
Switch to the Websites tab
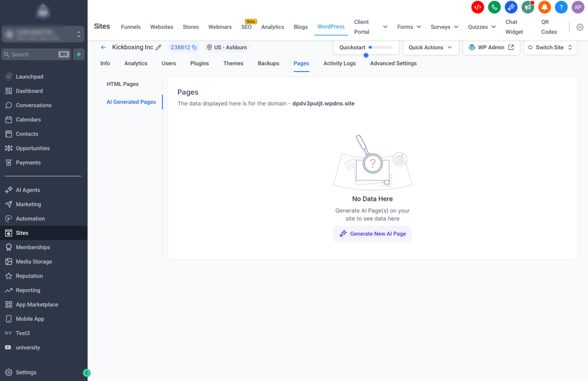(x=162, y=27)
